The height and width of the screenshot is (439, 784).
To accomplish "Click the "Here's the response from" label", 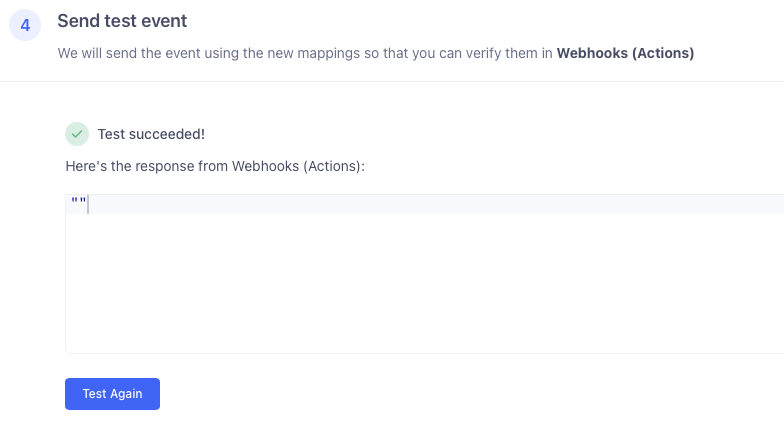I will [x=147, y=165].
